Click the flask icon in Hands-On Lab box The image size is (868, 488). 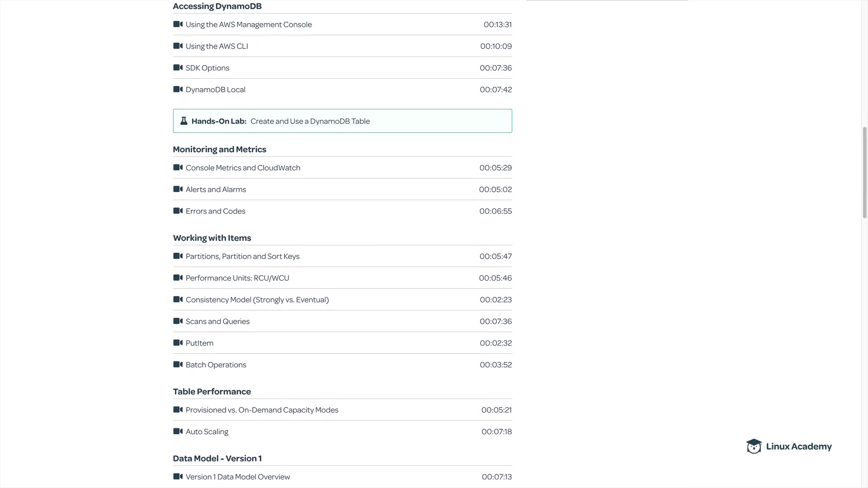click(184, 121)
